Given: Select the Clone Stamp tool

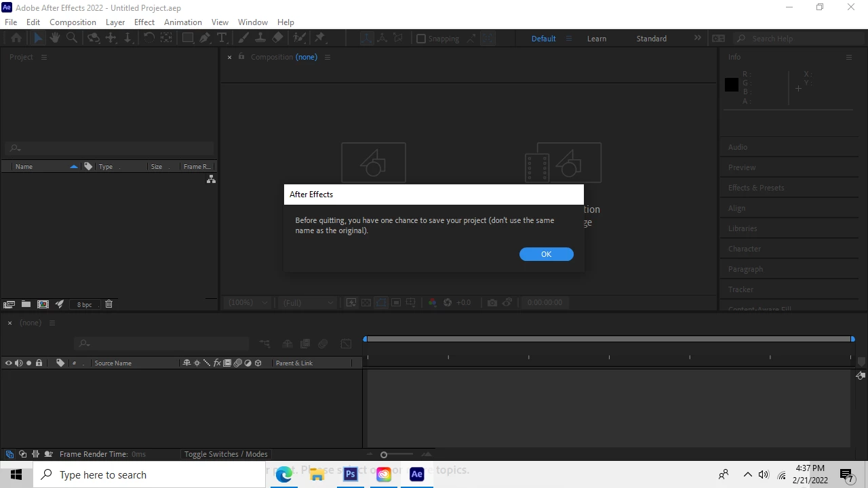Looking at the screenshot, I should 260,39.
